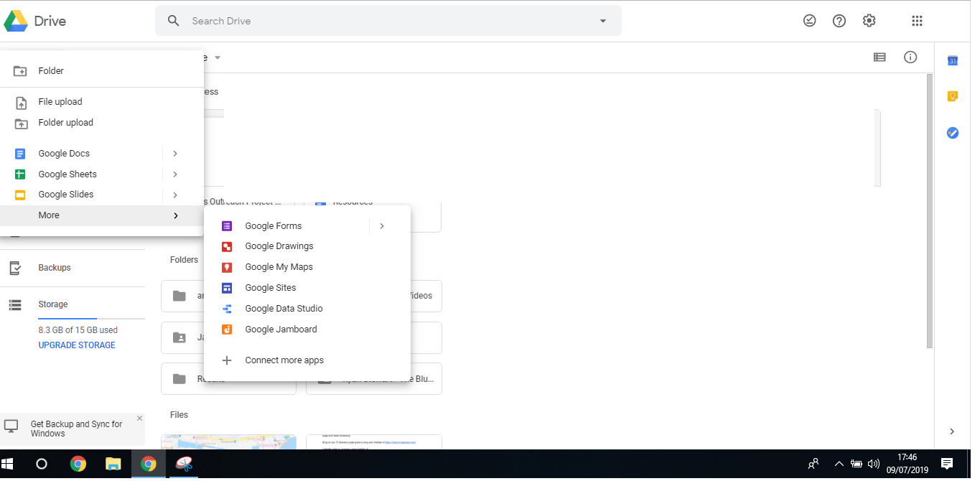Image resolution: width=980 pixels, height=481 pixels.
Task: Open the Settings gear icon
Action: (869, 21)
